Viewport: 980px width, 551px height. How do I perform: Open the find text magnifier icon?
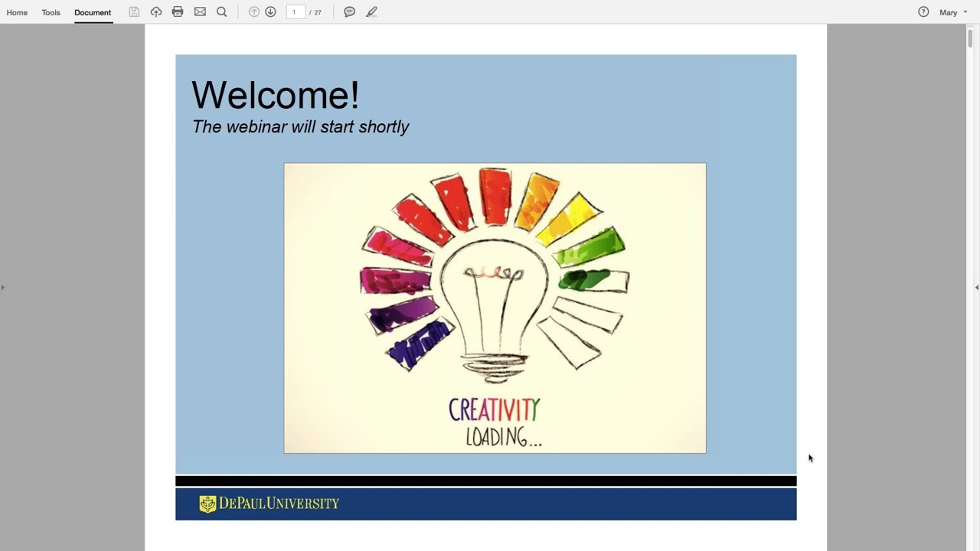point(222,11)
